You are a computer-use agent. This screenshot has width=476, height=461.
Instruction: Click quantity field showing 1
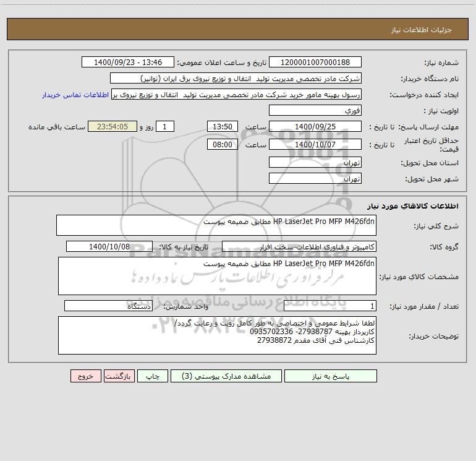coord(330,306)
